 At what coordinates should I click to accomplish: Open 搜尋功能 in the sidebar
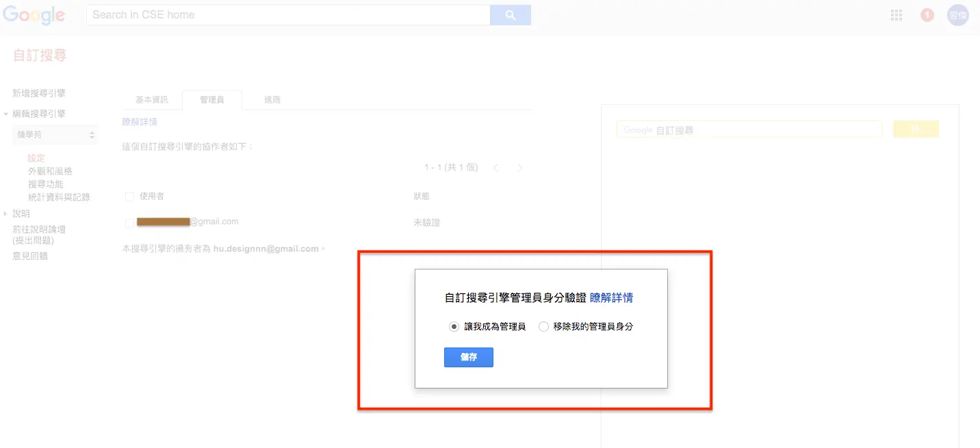click(x=46, y=184)
